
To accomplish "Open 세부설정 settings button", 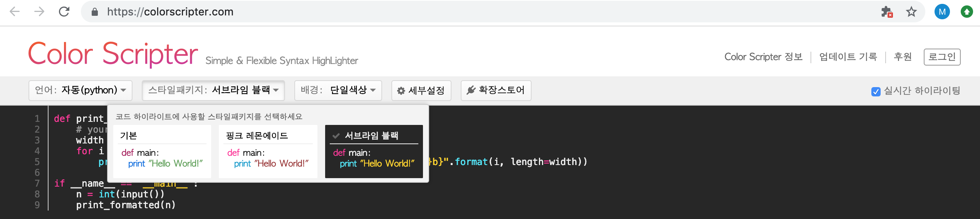I will tap(421, 90).
